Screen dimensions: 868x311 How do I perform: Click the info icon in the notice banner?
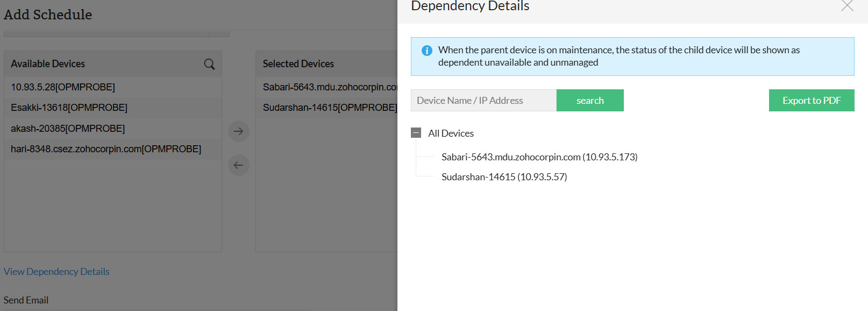click(x=427, y=51)
